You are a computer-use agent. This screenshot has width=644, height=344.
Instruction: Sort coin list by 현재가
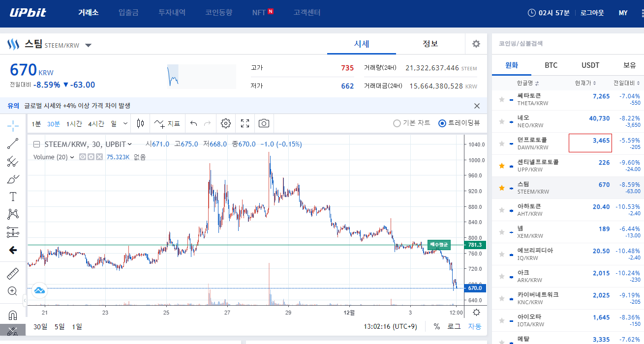click(x=585, y=83)
